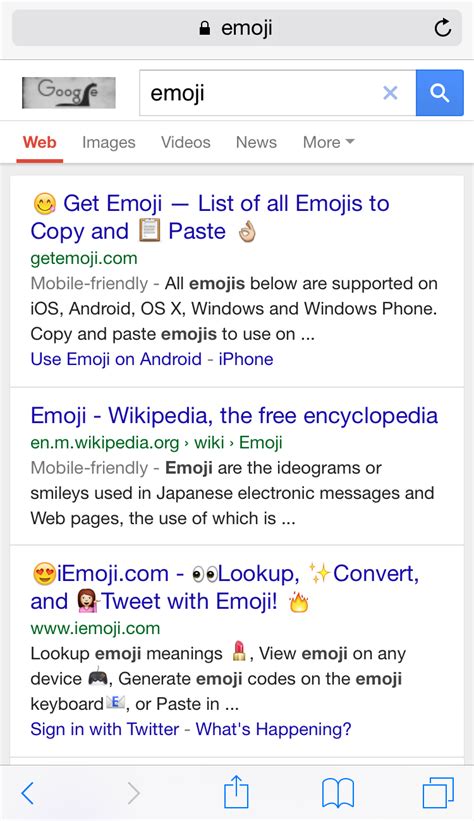
Task: Follow the Sign in with Twitter sublink
Action: (105, 729)
